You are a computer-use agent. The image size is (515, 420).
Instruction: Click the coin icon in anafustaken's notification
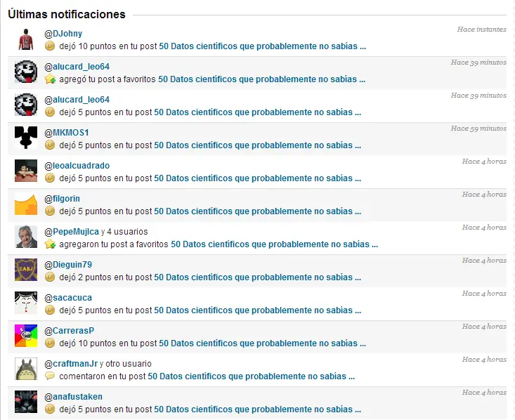click(x=50, y=409)
